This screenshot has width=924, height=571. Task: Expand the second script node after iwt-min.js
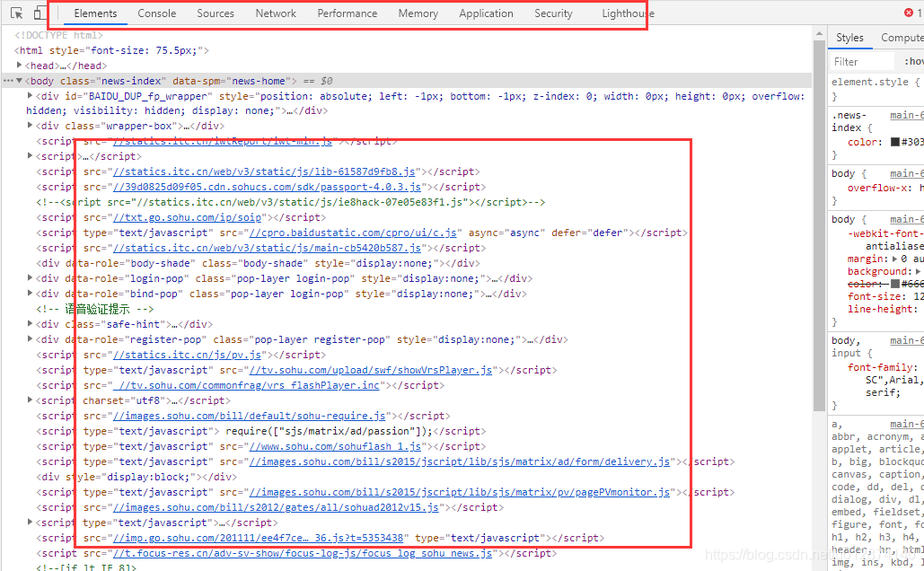click(30, 156)
